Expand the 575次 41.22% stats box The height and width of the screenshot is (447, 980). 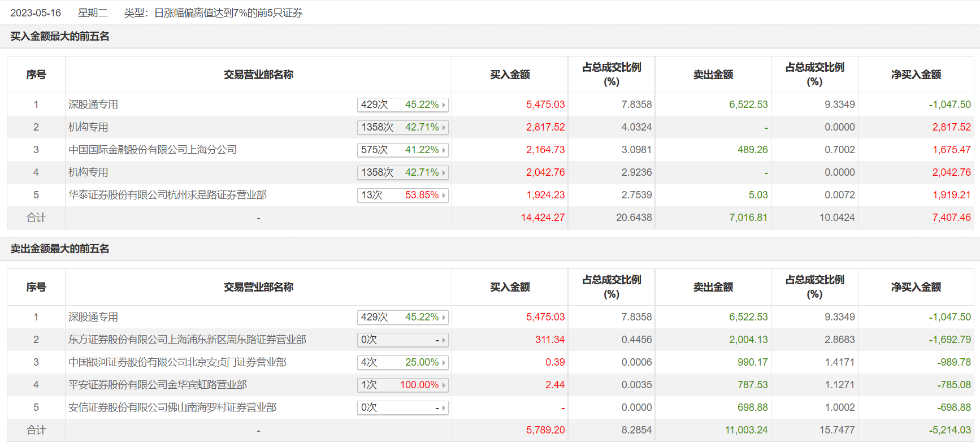pyautogui.click(x=402, y=150)
